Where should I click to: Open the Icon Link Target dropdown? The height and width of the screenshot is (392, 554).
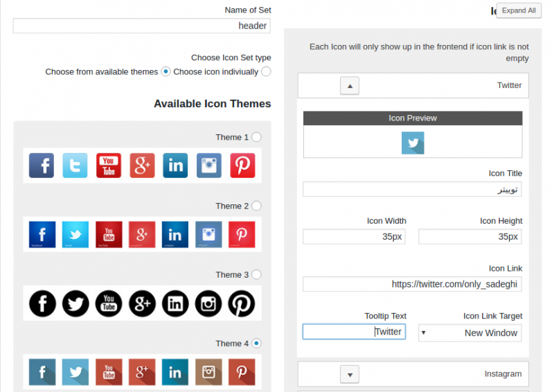point(470,333)
